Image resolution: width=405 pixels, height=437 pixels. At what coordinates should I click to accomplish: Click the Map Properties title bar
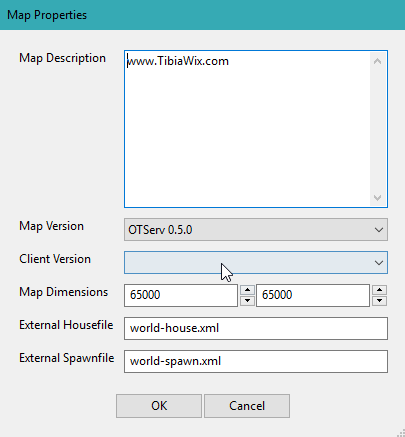tap(202, 15)
